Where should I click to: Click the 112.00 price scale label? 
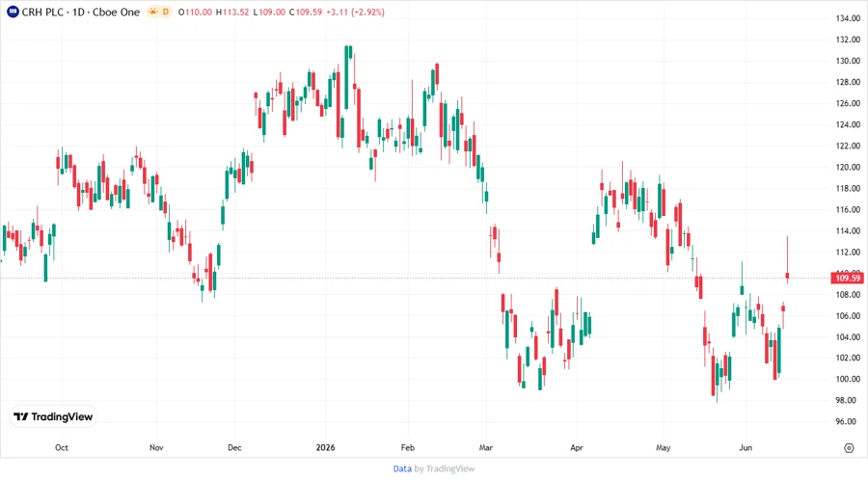[848, 253]
